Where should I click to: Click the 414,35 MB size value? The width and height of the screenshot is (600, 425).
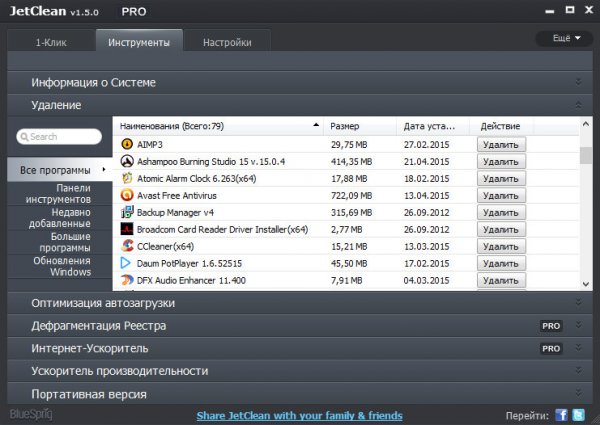pos(351,161)
